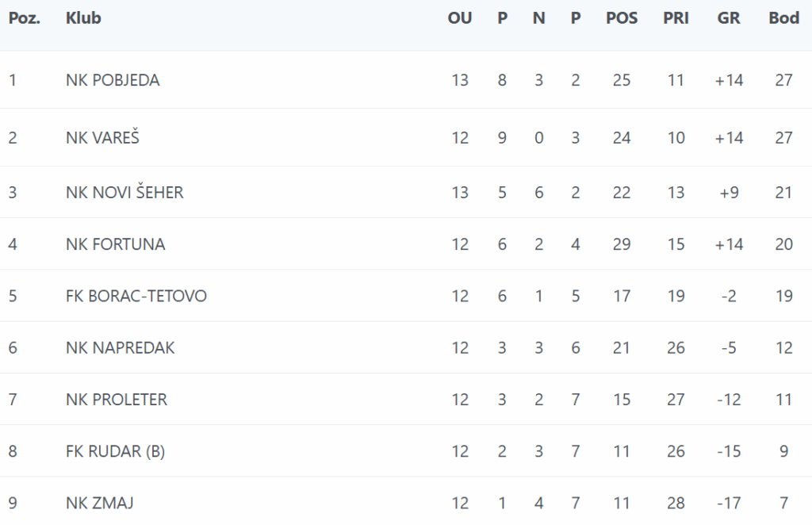Select NK VAREŠ in the standings
812x525 pixels.
pyautogui.click(x=102, y=137)
